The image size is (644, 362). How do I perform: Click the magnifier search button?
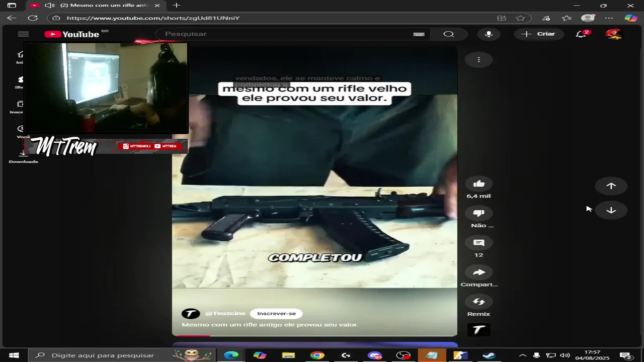pyautogui.click(x=449, y=34)
